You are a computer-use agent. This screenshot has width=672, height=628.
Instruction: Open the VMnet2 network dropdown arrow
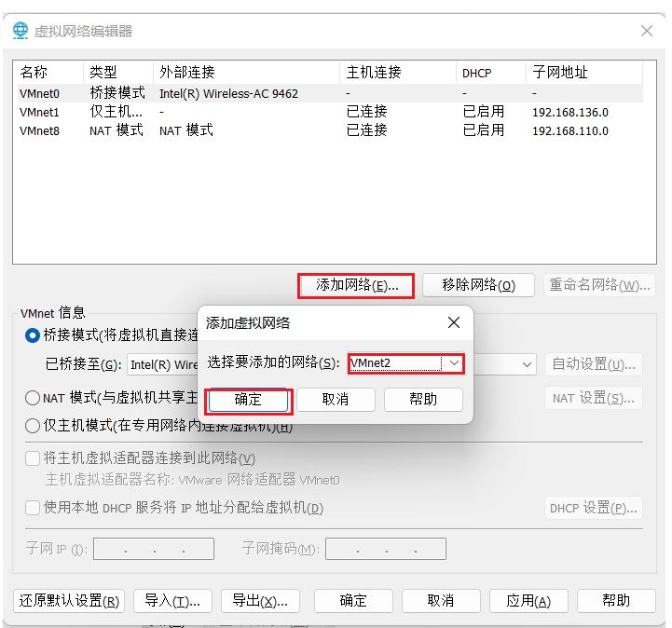pos(454,363)
